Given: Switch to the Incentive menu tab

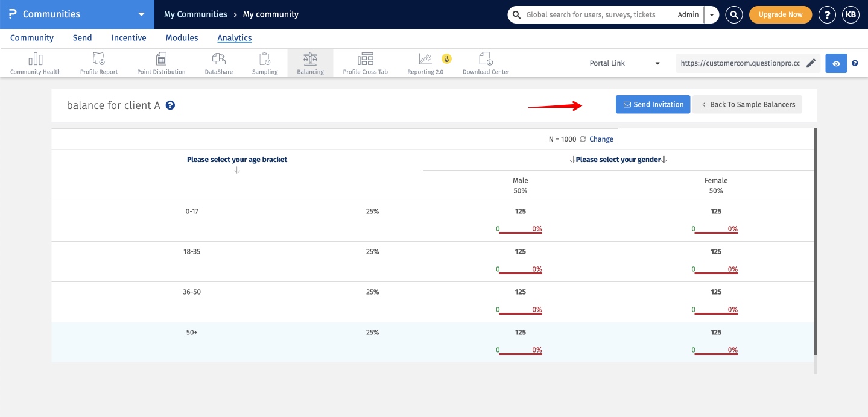Looking at the screenshot, I should tap(128, 38).
